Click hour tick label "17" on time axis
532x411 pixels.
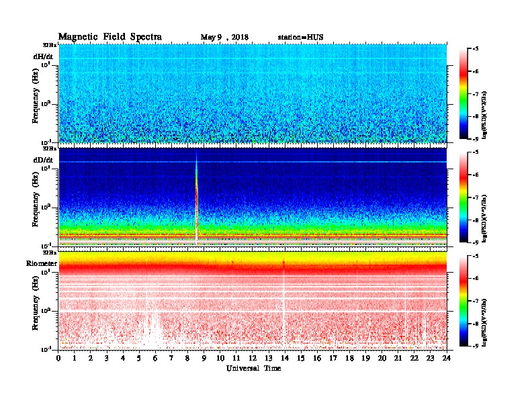(x=333, y=359)
